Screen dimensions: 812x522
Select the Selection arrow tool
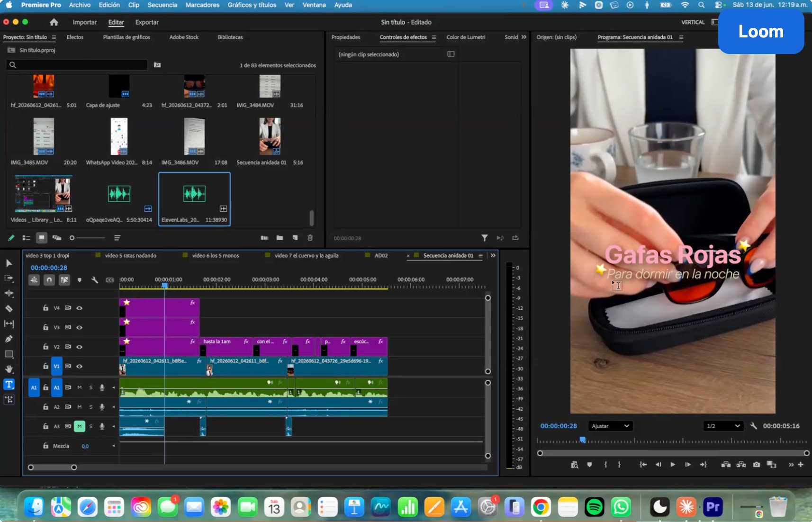click(x=9, y=263)
